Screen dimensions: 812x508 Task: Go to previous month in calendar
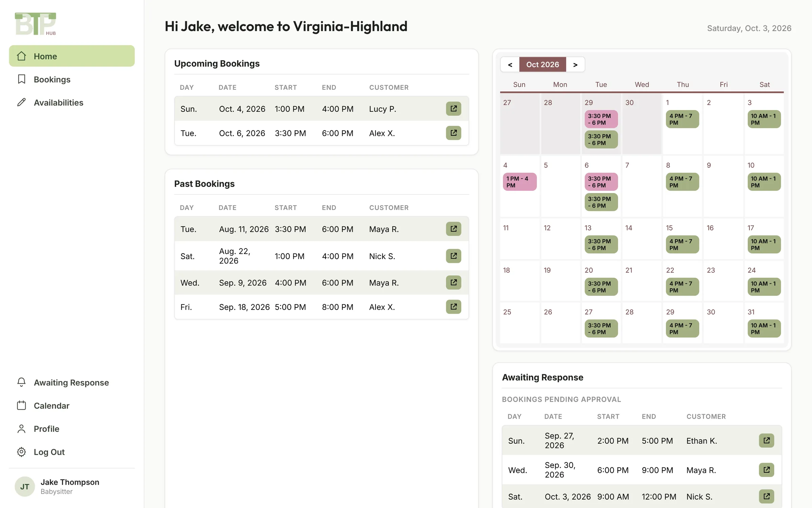pyautogui.click(x=510, y=64)
